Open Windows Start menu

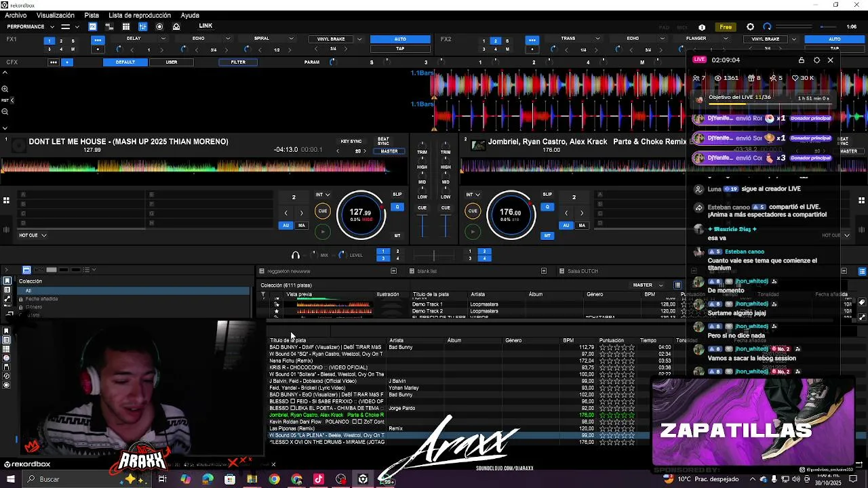tap(11, 479)
